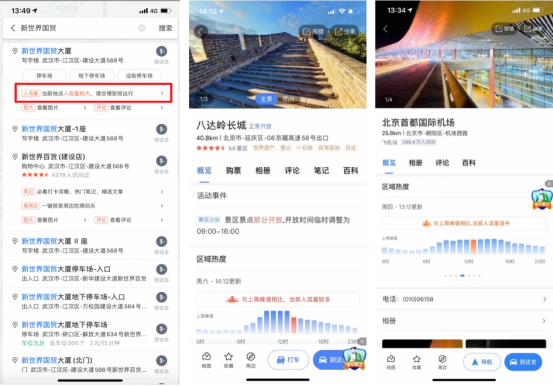Viewport: 553px width, 386px height.
Task: Tap 地图 icon on 北京首都国际机场 page
Action: [391, 359]
